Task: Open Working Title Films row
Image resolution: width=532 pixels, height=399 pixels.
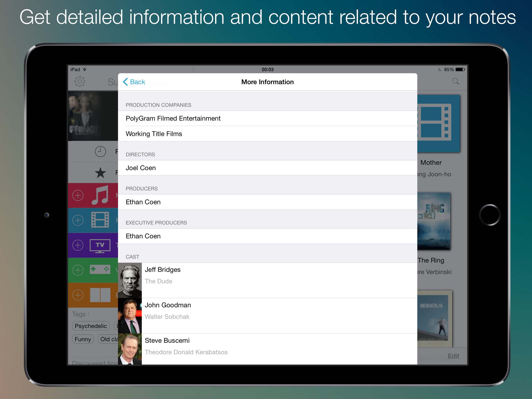Action: click(x=268, y=134)
